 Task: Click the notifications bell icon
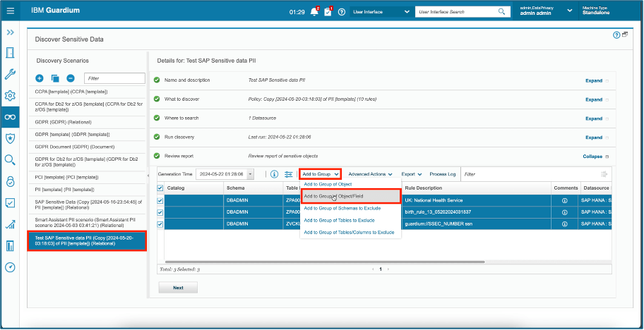click(x=315, y=12)
